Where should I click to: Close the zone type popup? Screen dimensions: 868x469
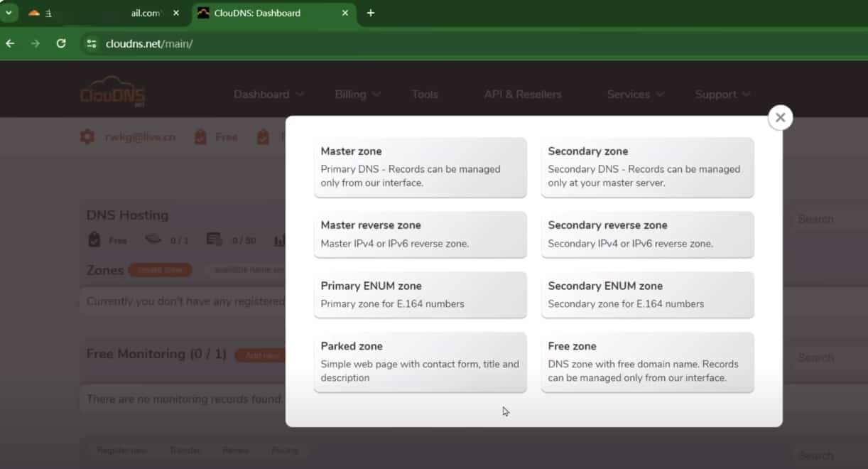780,118
